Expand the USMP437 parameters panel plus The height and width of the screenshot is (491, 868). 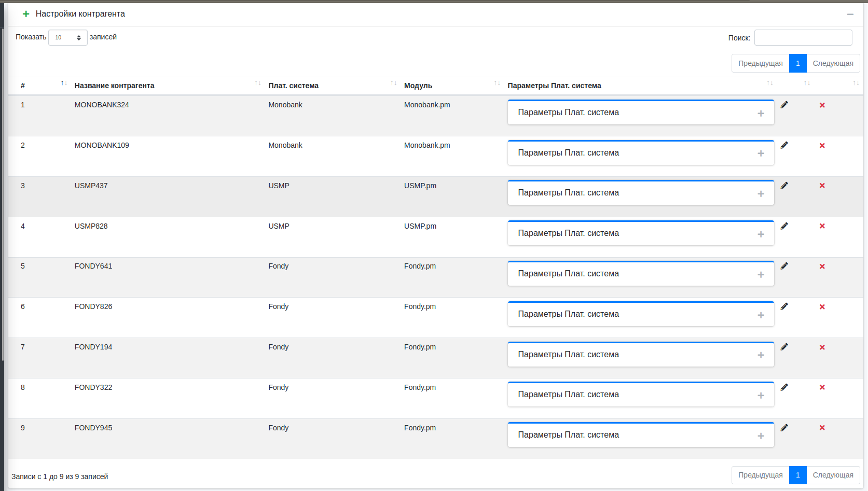tap(761, 194)
